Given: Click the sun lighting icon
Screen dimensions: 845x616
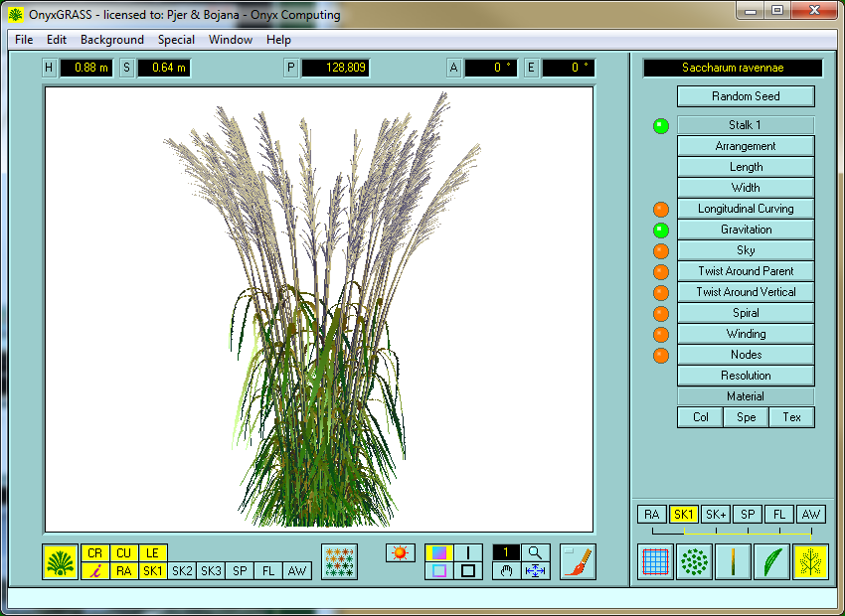Looking at the screenshot, I should pos(401,553).
